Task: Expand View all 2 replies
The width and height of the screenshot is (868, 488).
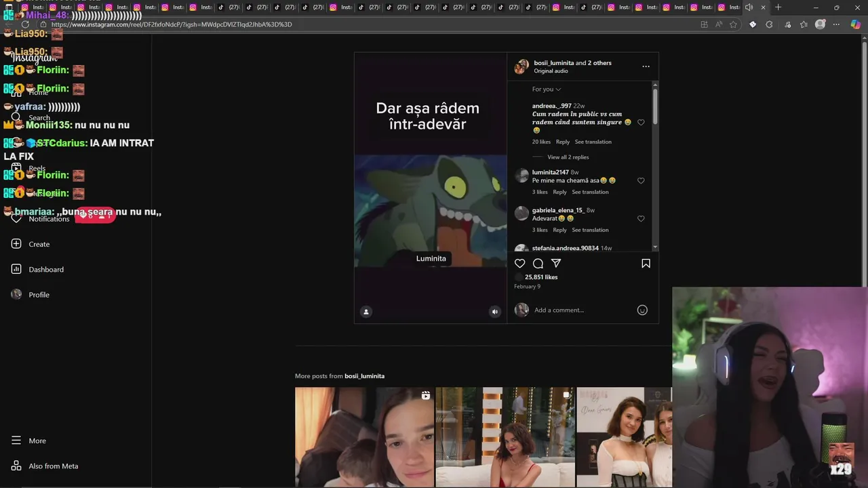Action: click(568, 157)
